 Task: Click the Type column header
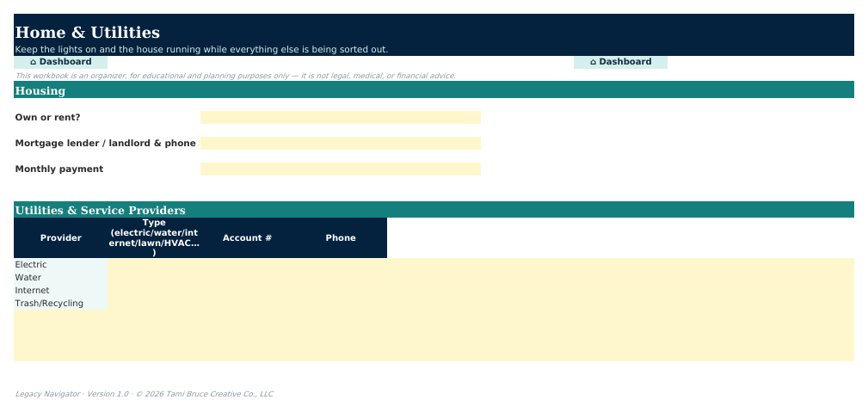[x=154, y=237]
